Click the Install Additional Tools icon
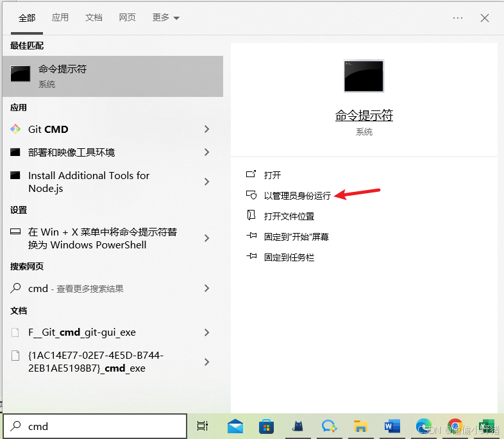Viewport: 504px width, 439px height. pyautogui.click(x=15, y=175)
